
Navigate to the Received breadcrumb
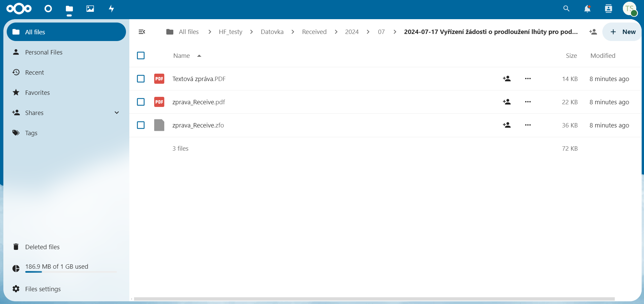(314, 32)
